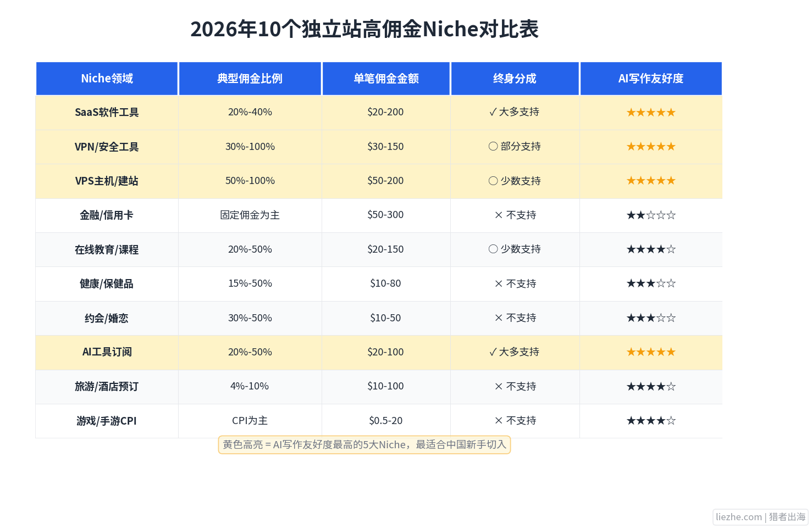Image resolution: width=812 pixels, height=529 pixels.
Task: Click the $20-100 amount cell
Action: 386,352
